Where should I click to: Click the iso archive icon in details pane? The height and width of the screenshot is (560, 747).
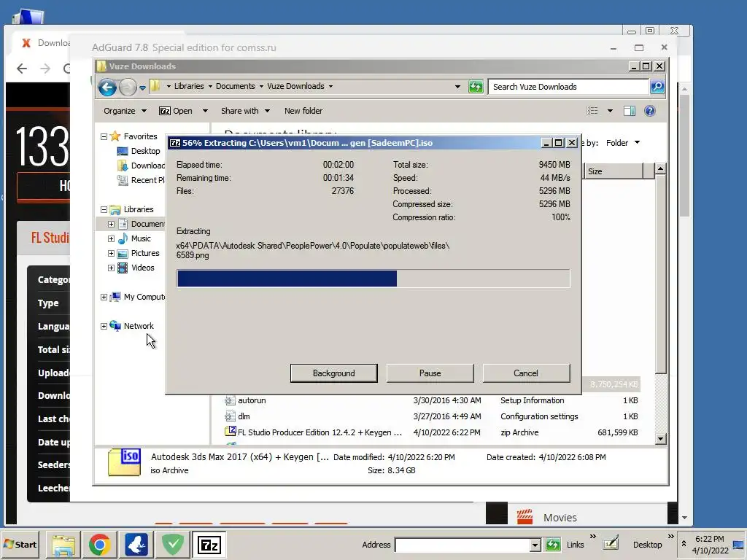(124, 462)
